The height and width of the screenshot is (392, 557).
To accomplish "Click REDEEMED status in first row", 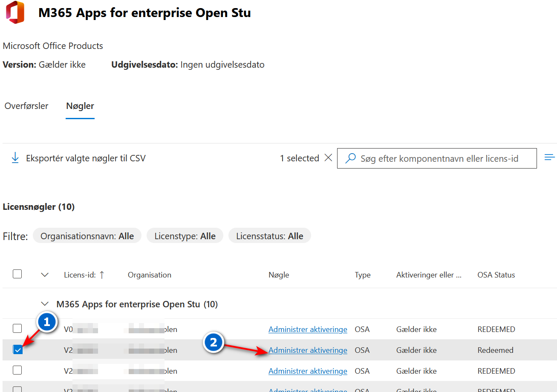I will coord(496,329).
